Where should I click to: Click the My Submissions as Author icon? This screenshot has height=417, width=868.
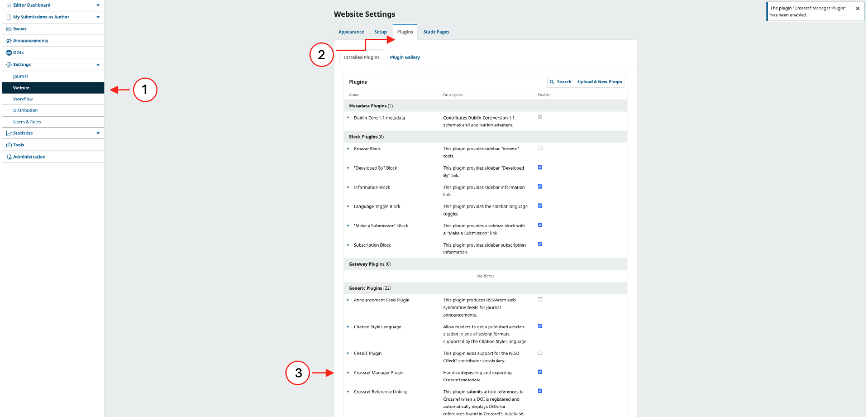9,17
